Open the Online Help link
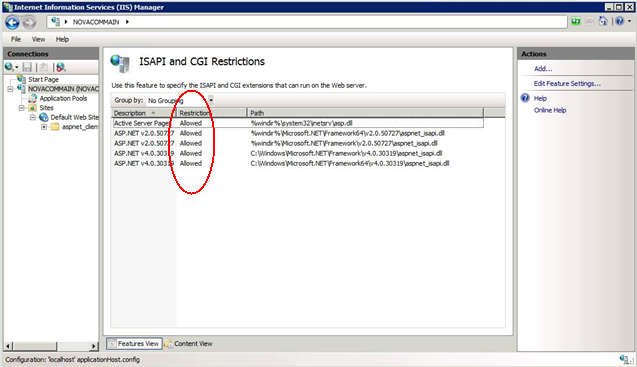The width and height of the screenshot is (637, 367). pyautogui.click(x=550, y=110)
